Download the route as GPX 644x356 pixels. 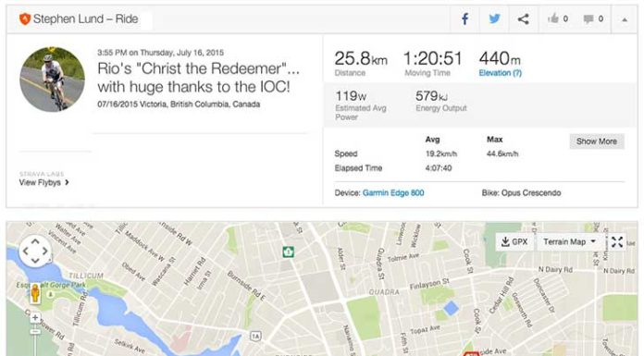(514, 242)
